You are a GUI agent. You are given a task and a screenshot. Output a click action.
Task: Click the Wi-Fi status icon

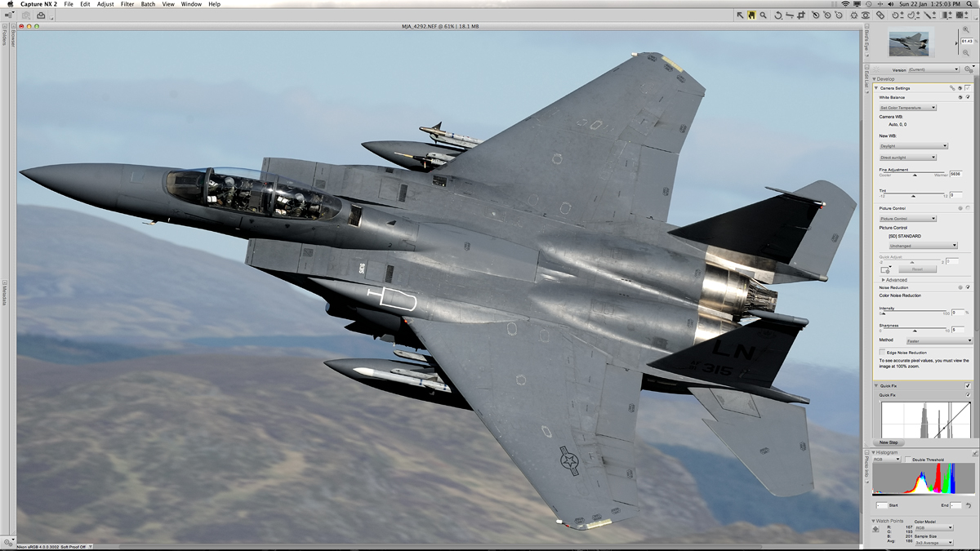pos(846,4)
